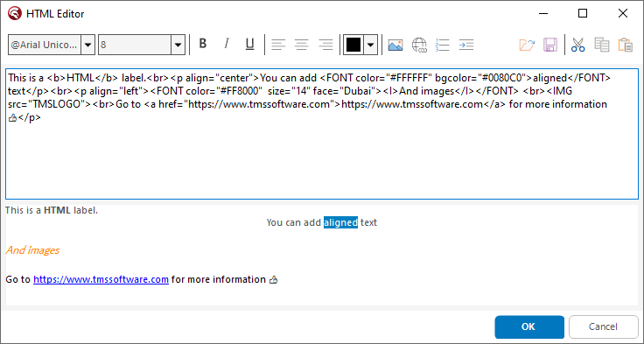
Task: Copy selected text
Action: click(602, 45)
